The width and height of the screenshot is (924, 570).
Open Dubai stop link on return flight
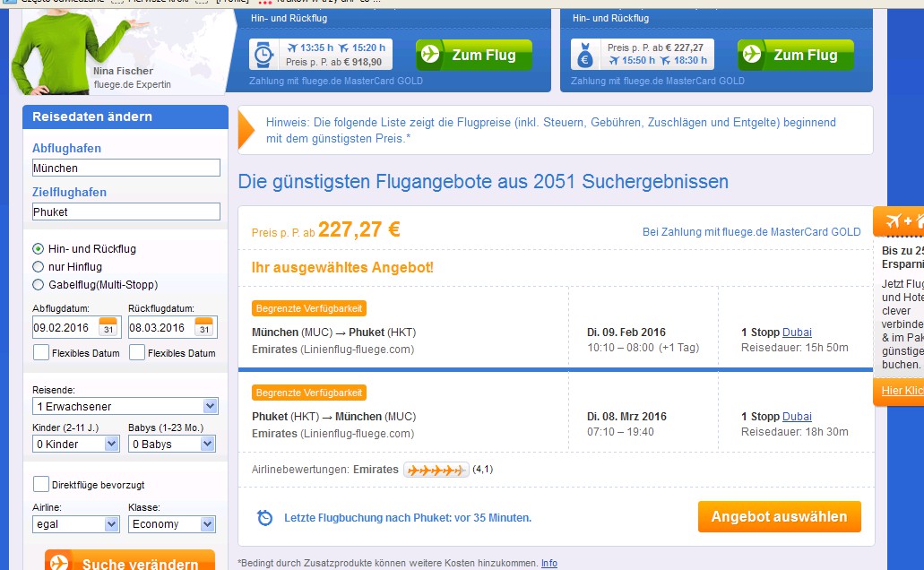pos(797,417)
